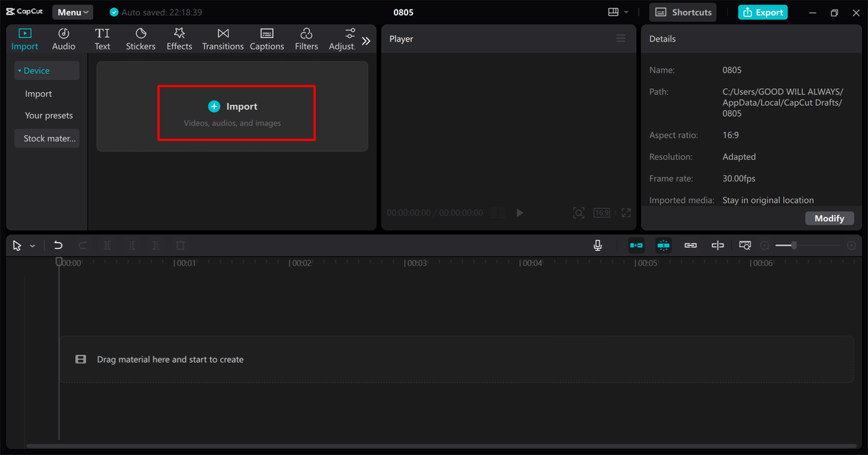Expand the cursor tool dropdown arrow
868x455 pixels.
(x=33, y=246)
